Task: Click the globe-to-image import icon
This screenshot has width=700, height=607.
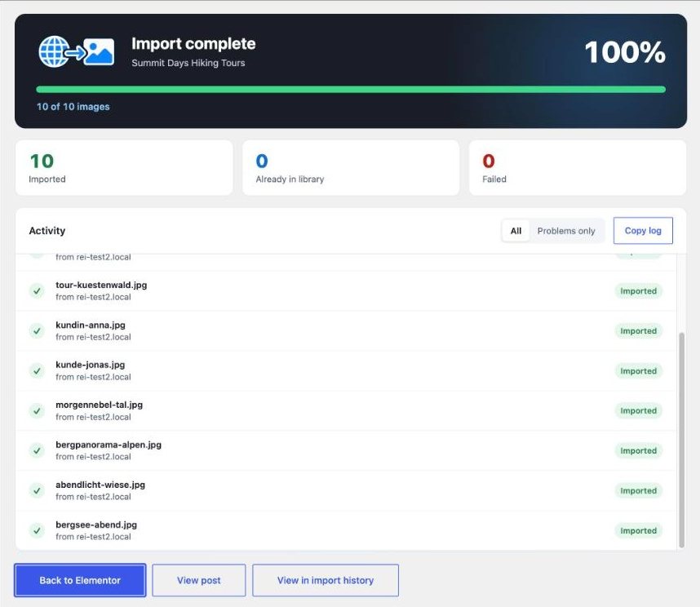Action: [77, 51]
